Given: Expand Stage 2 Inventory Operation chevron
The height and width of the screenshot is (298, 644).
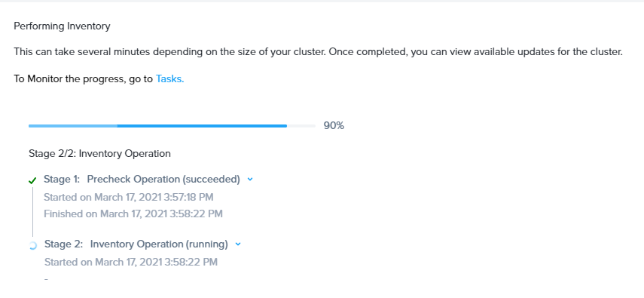Looking at the screenshot, I should click(x=238, y=244).
